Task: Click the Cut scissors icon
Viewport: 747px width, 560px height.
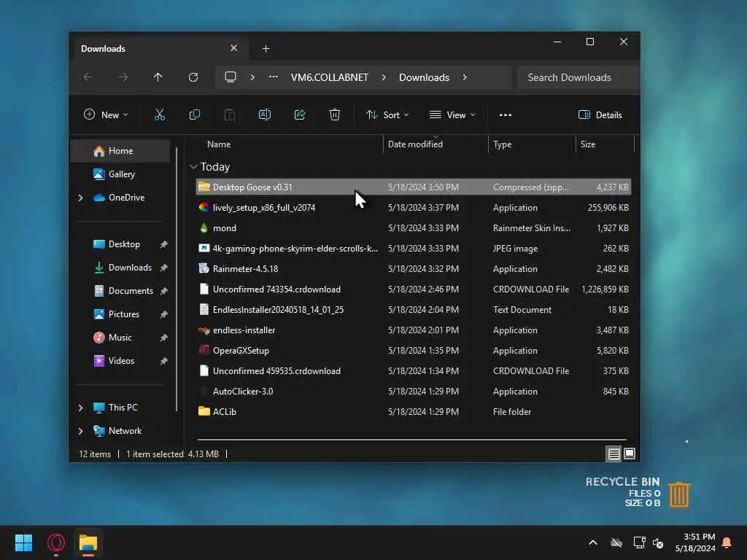Action: tap(160, 114)
